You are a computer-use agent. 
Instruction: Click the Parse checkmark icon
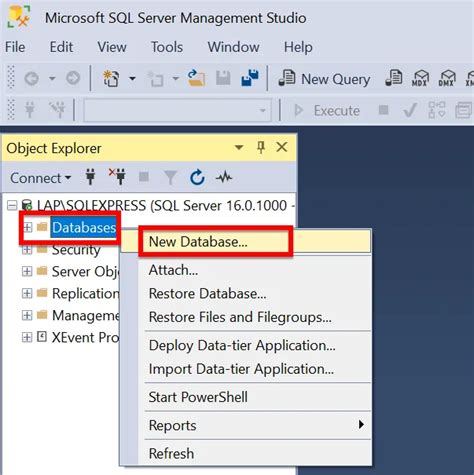click(410, 110)
